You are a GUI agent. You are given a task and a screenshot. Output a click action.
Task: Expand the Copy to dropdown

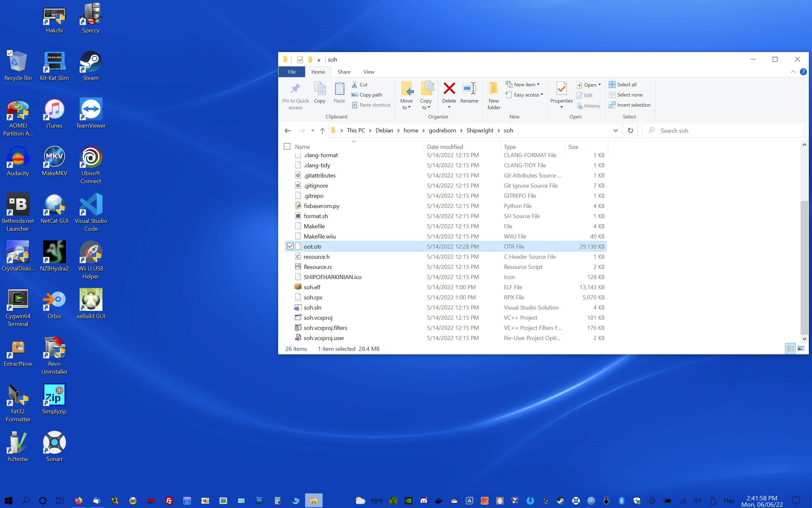426,104
